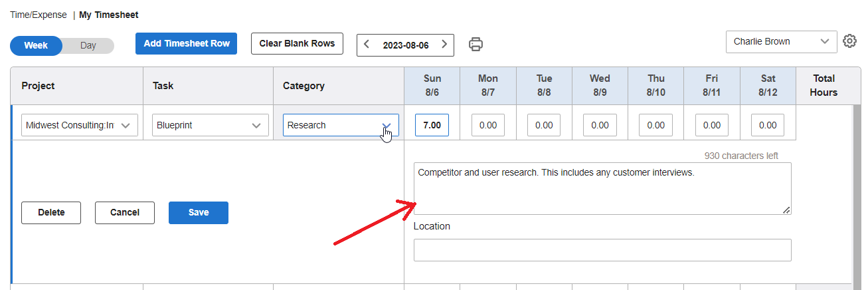868x290 pixels.
Task: Open settings with the gear icon
Action: coord(849,41)
